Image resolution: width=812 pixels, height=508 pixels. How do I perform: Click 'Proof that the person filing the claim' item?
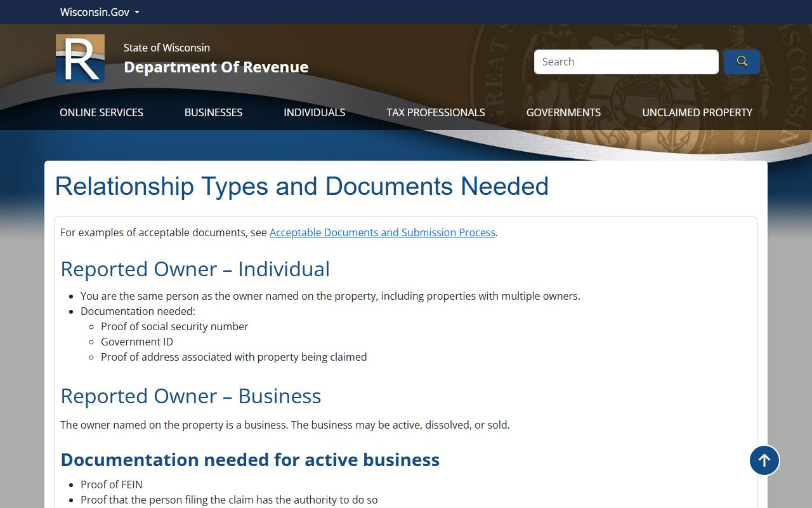tap(229, 500)
